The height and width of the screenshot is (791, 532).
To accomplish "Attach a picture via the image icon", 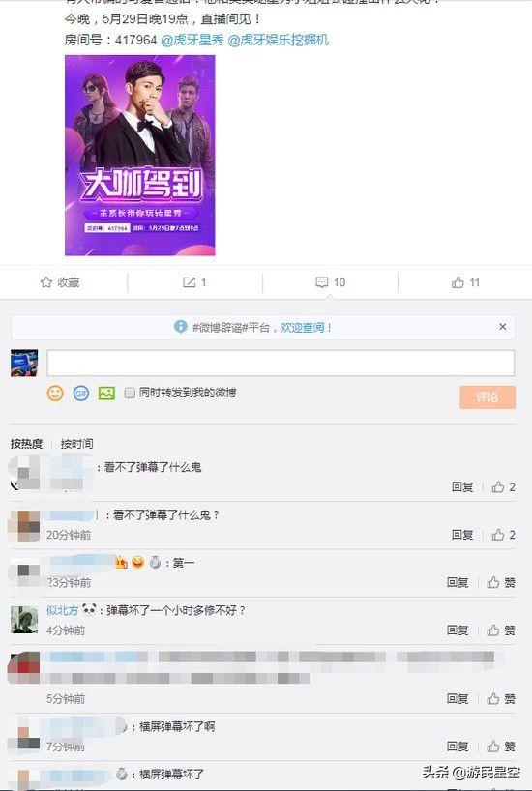I will pos(107,393).
